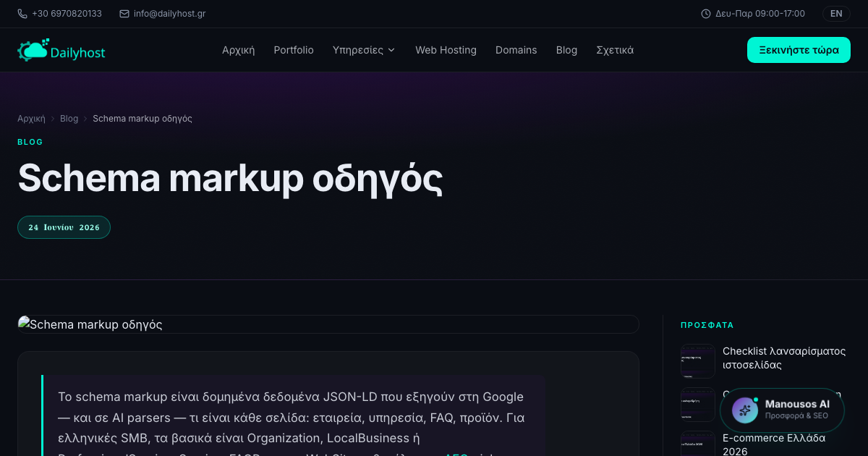Open Checklist λανσαρίσματος ιστοσελίδας article link
The width and height of the screenshot is (868, 456).
[784, 358]
